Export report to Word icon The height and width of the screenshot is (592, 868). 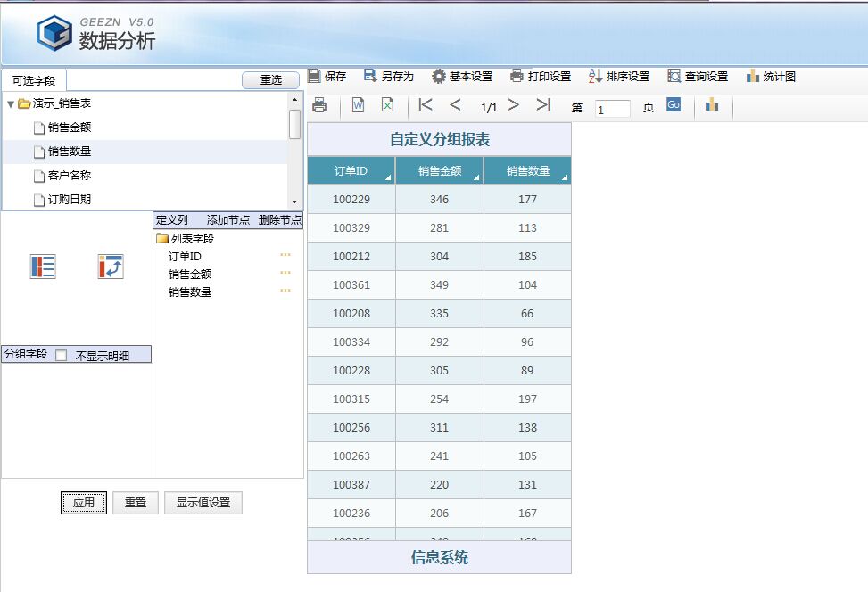[358, 104]
